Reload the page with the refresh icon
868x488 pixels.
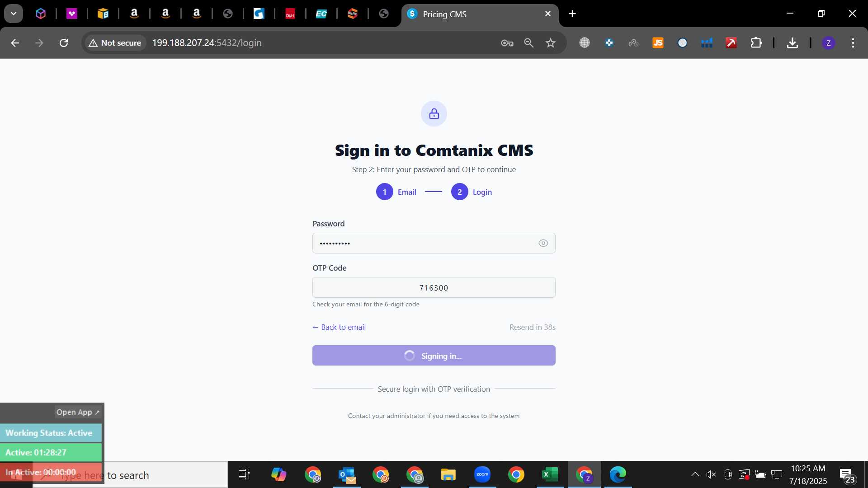[64, 43]
